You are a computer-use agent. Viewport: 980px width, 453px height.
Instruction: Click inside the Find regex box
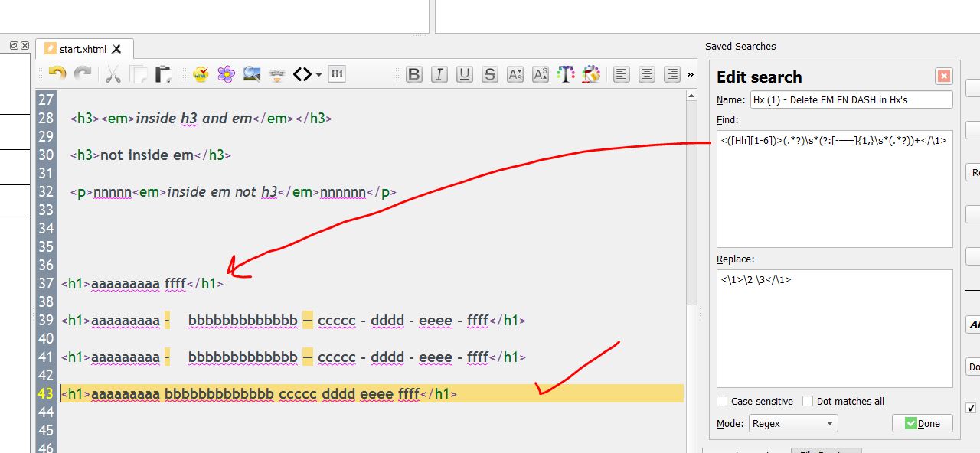(835, 189)
